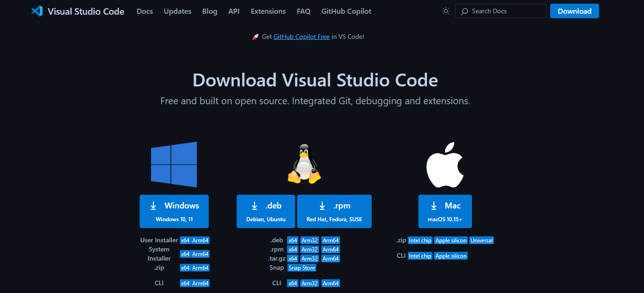Click the Search Docs input field
This screenshot has height=293, width=644.
click(x=501, y=11)
